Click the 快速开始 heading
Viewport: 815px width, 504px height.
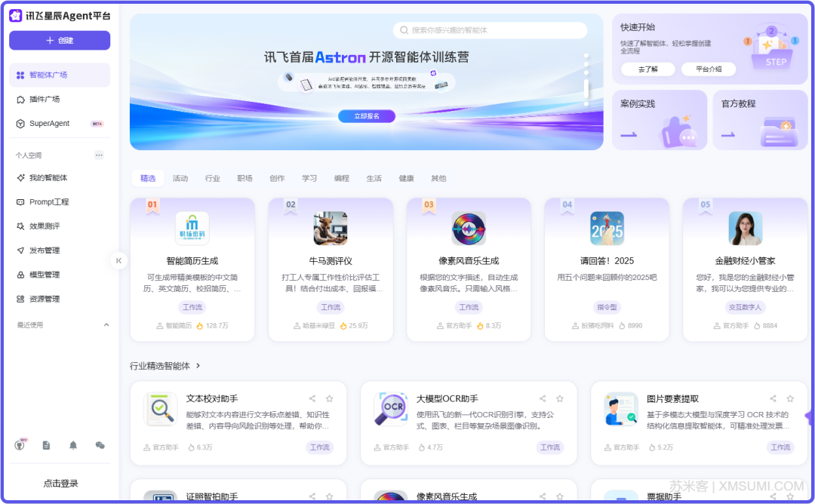[x=637, y=27]
